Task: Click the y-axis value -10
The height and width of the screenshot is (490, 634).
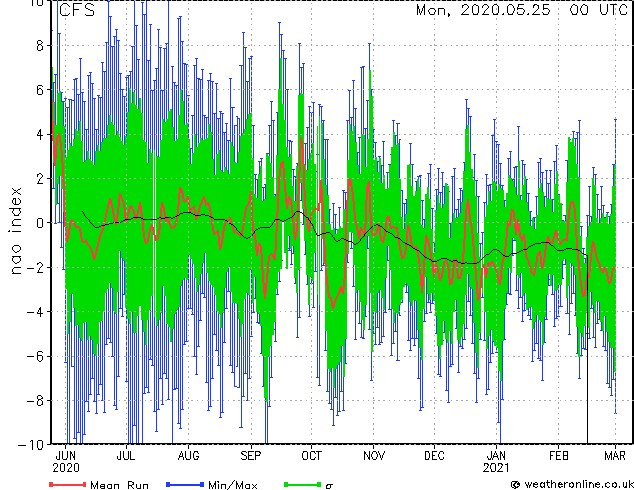Action: [x=31, y=445]
